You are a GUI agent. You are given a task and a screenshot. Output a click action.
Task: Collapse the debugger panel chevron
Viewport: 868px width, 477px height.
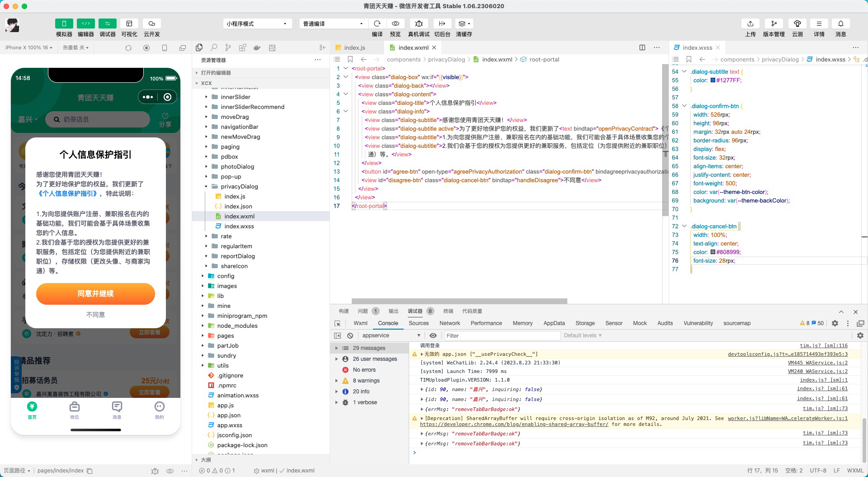pyautogui.click(x=841, y=312)
